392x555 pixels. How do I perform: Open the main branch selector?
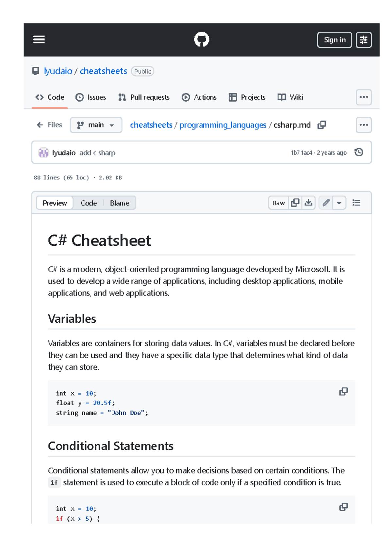tap(96, 125)
